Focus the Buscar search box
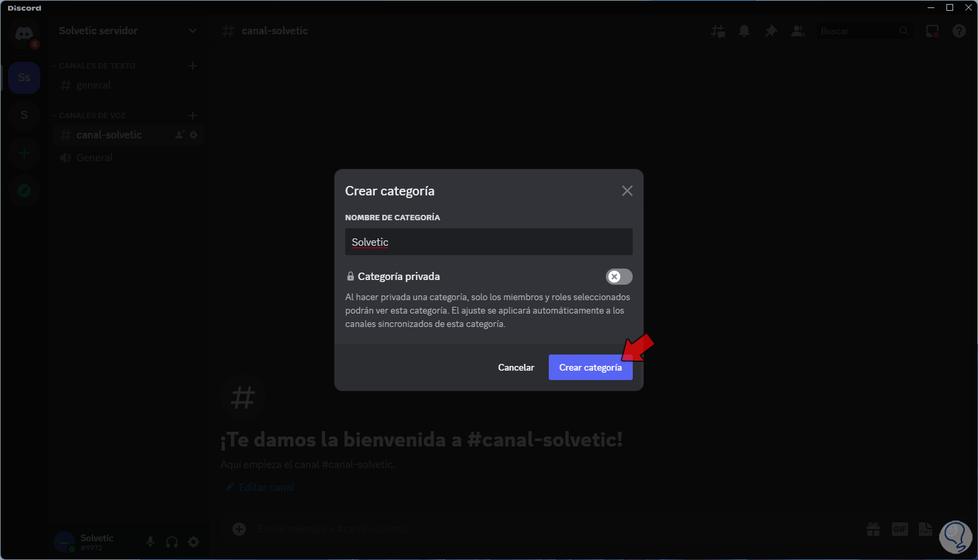The width and height of the screenshot is (978, 560). tap(865, 31)
